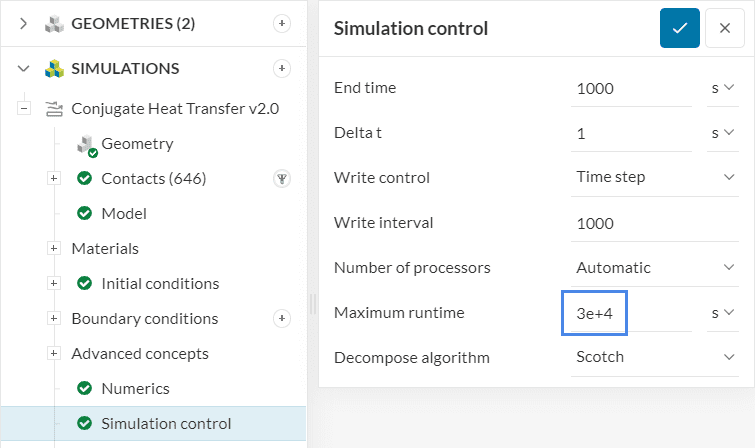Click the Contacts filter icon
755x448 pixels.
[x=282, y=179]
